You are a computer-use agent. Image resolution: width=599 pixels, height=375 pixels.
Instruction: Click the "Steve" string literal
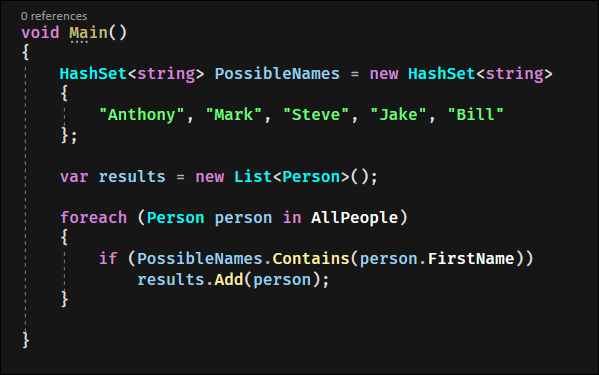pyautogui.click(x=316, y=115)
